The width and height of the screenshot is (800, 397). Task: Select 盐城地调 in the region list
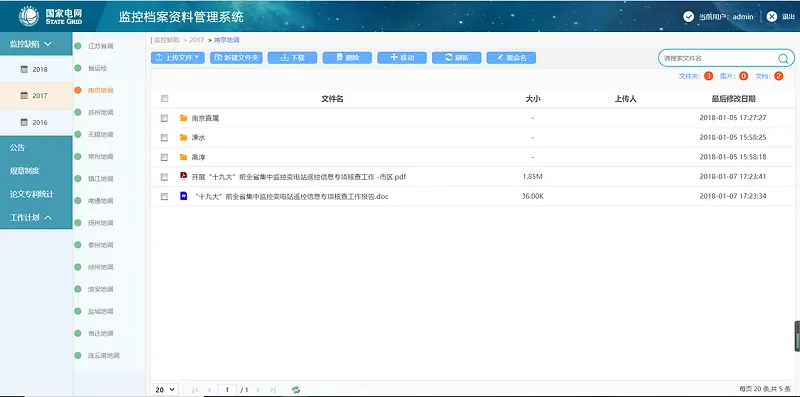[101, 311]
